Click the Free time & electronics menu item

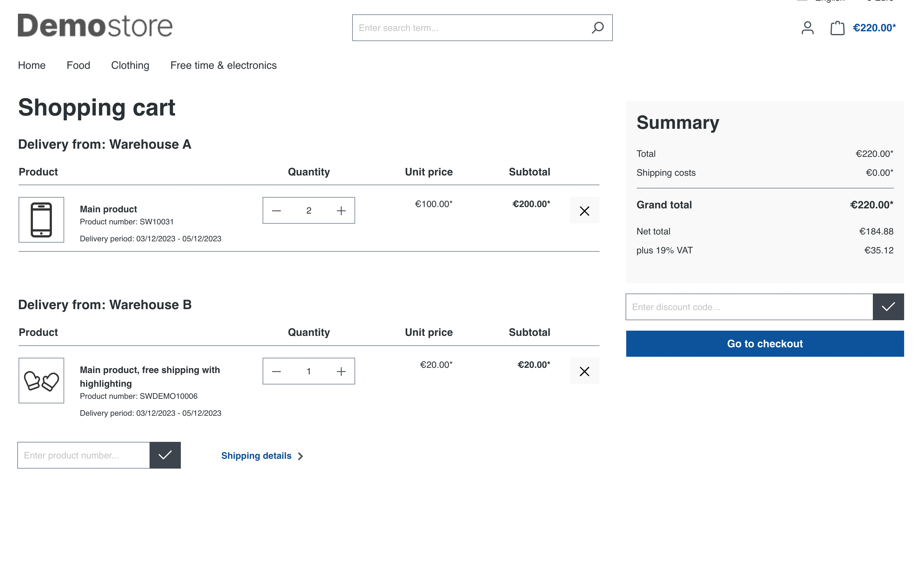coord(224,65)
